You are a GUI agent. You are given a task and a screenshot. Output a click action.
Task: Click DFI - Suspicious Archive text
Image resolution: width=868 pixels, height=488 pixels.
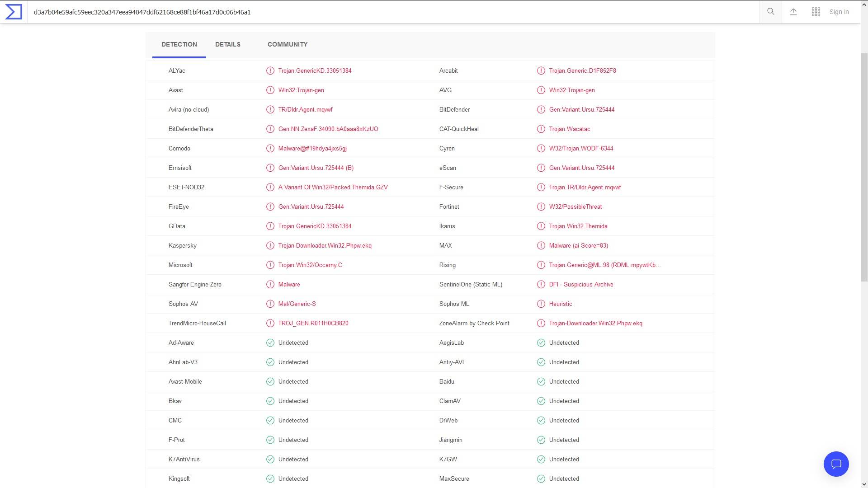coord(581,285)
